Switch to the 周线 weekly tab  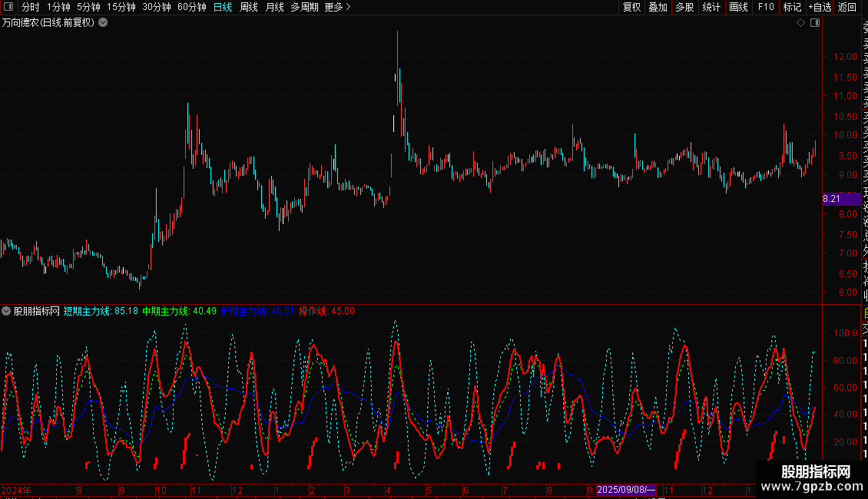tap(249, 7)
